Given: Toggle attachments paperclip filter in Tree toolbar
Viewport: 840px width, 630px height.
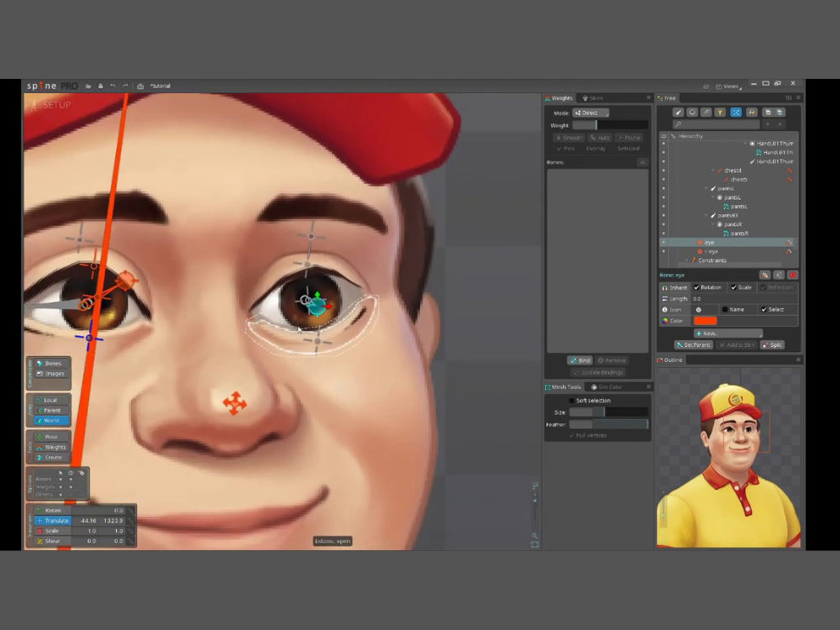Looking at the screenshot, I should pos(706,112).
